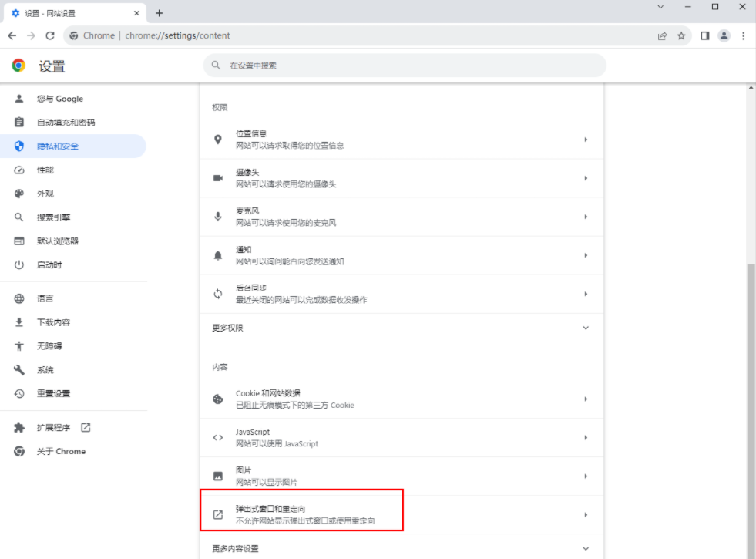Open 扩展程序 from the sidebar
This screenshot has height=559, width=756.
click(54, 426)
